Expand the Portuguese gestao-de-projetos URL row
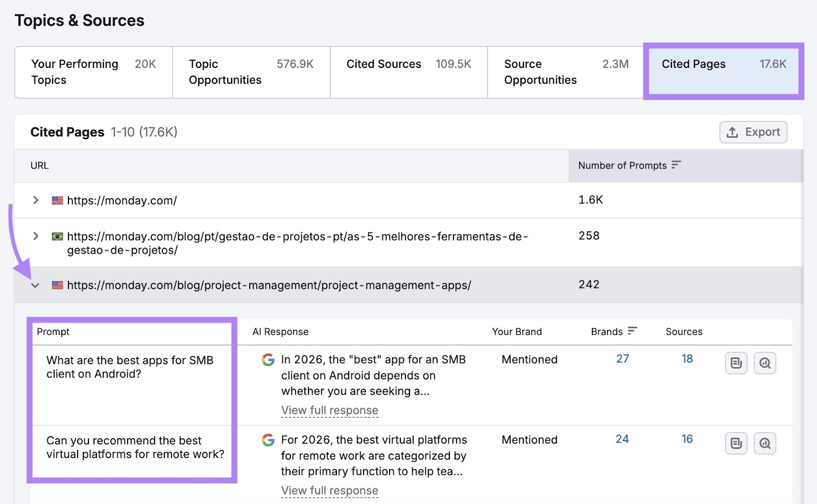Screen dimensions: 817x504 [36, 236]
